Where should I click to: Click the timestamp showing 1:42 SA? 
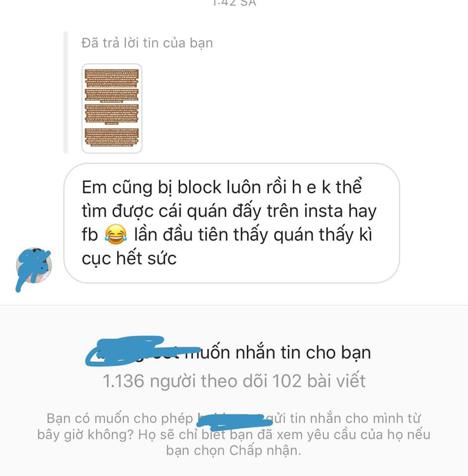pyautogui.click(x=234, y=3)
